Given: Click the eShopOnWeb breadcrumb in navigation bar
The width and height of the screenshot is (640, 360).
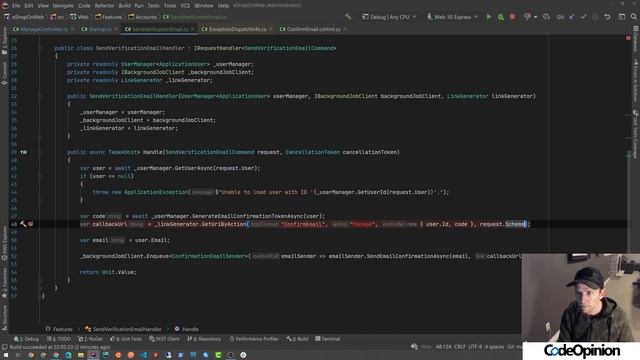Looking at the screenshot, I should [25, 17].
